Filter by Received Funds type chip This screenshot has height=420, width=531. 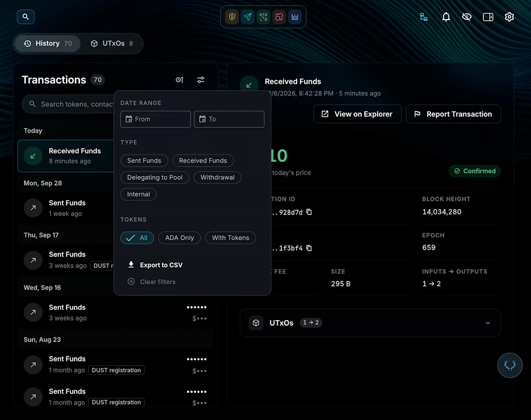(x=203, y=160)
